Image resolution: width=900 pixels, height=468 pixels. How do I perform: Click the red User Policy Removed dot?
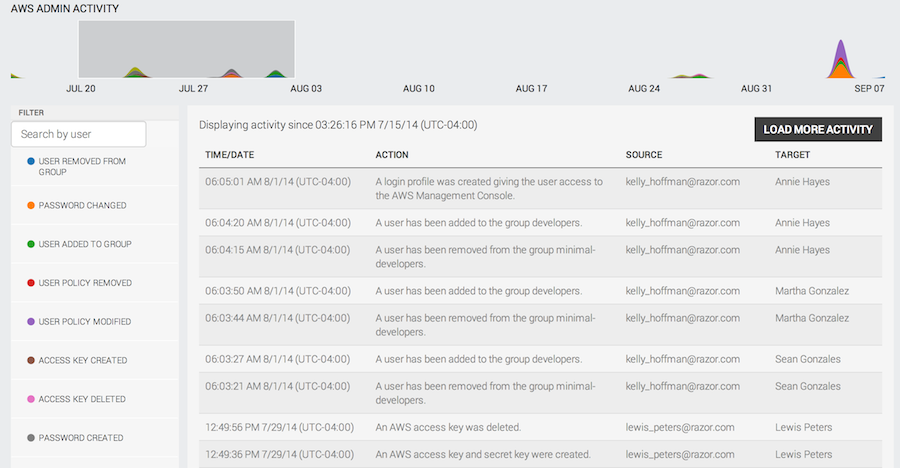31,283
